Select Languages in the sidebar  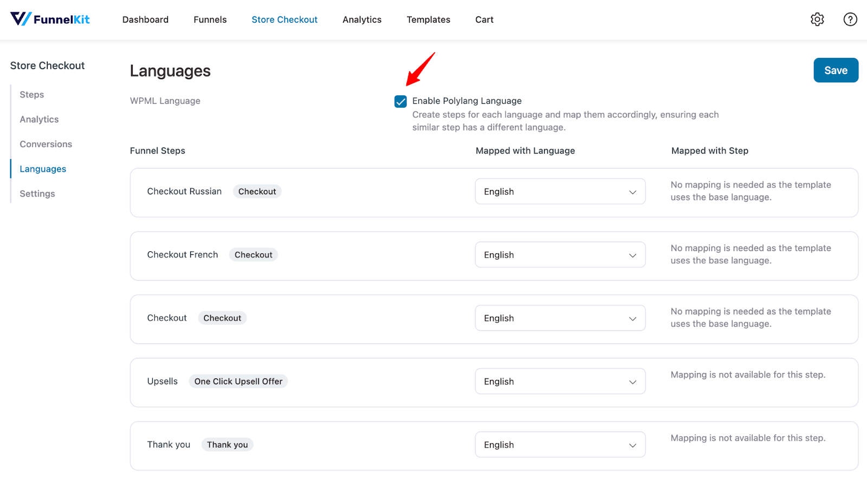tap(43, 169)
